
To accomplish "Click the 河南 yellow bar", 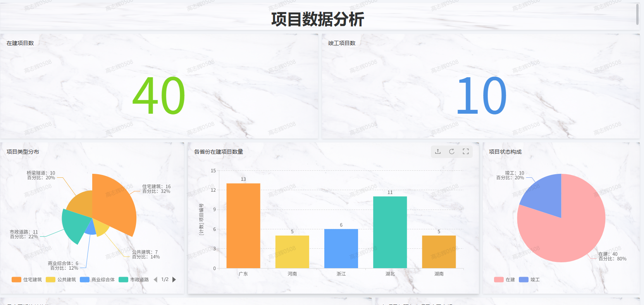I will (292, 252).
